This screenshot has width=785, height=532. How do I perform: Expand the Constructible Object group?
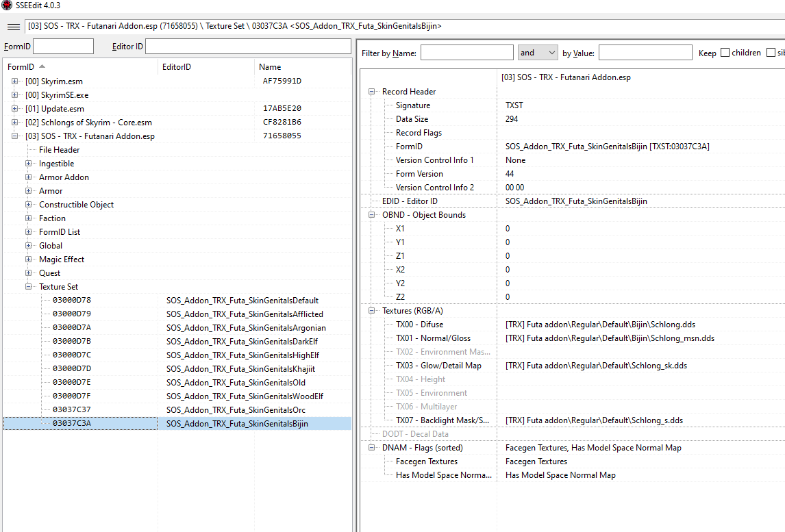pos(29,204)
